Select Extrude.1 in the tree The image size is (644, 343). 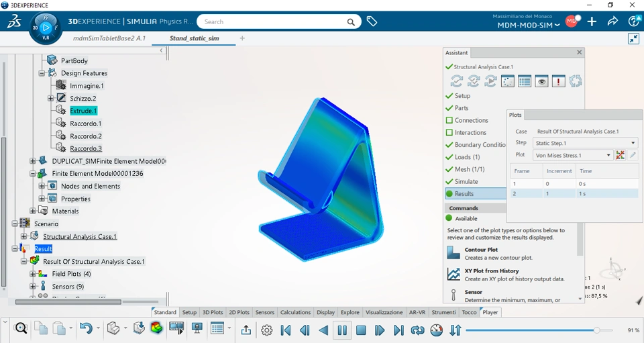pos(83,111)
